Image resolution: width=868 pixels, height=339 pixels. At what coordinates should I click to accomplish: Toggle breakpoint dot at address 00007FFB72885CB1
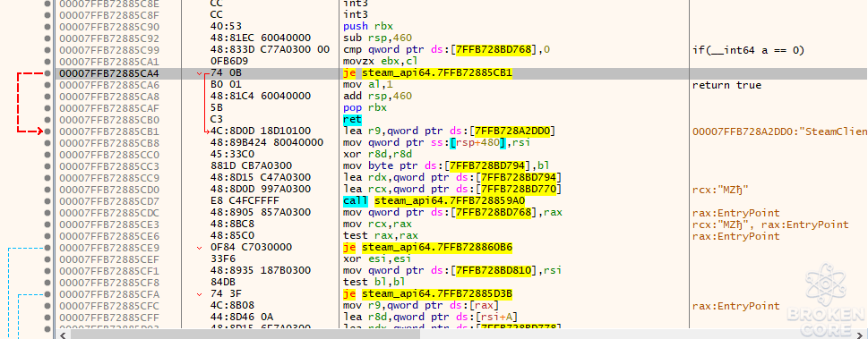coord(47,131)
